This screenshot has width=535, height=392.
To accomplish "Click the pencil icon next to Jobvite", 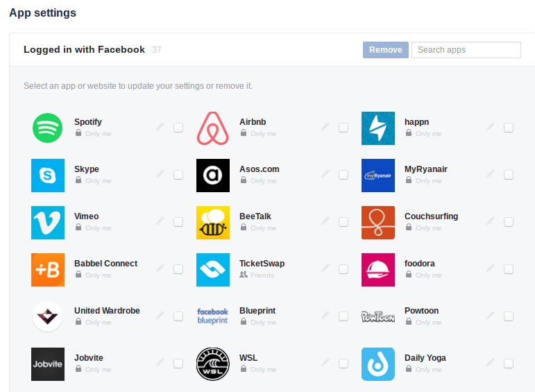I will click(160, 362).
